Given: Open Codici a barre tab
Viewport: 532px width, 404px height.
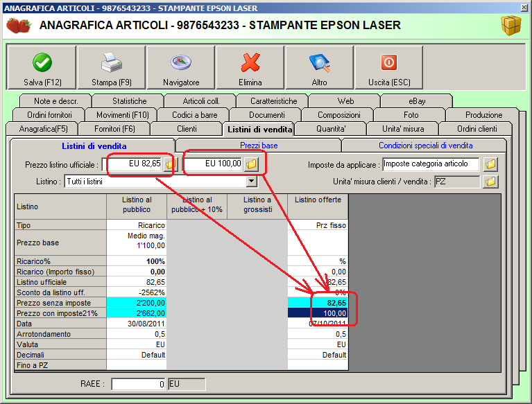Looking at the screenshot, I should (x=195, y=115).
